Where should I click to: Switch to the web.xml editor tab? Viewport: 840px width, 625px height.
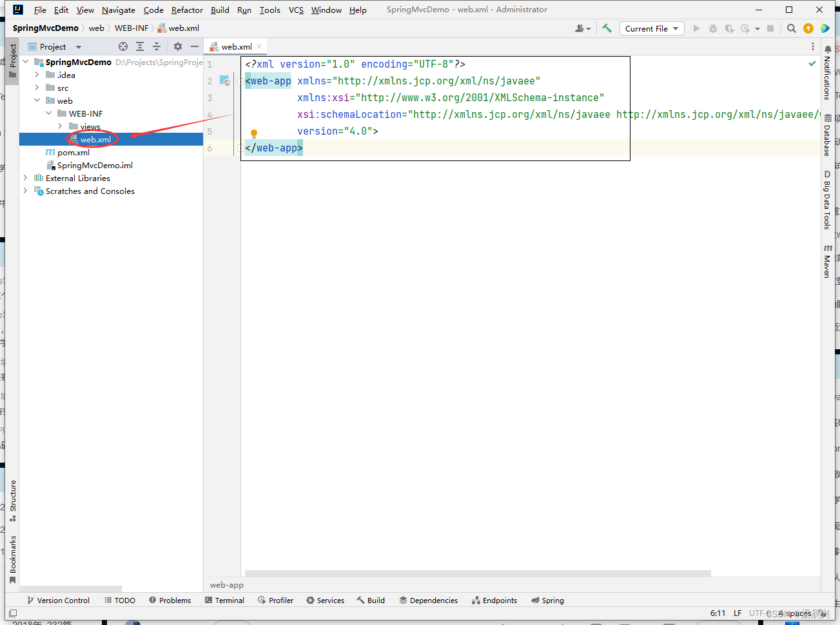(237, 46)
